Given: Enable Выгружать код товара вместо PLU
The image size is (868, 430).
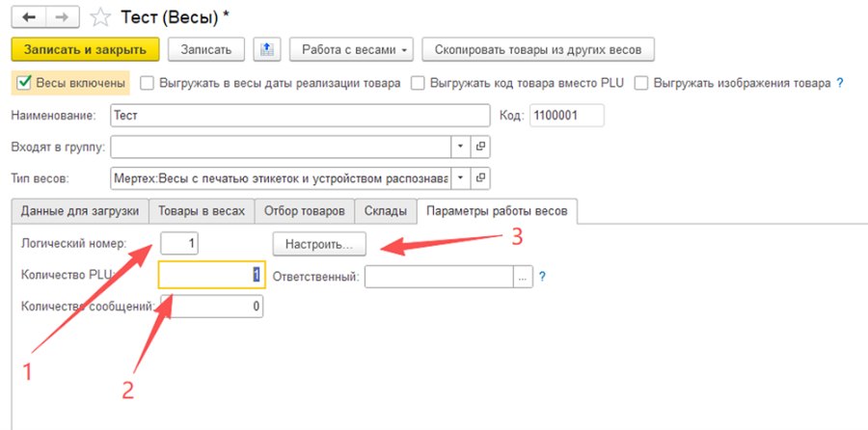Looking at the screenshot, I should click(x=419, y=83).
